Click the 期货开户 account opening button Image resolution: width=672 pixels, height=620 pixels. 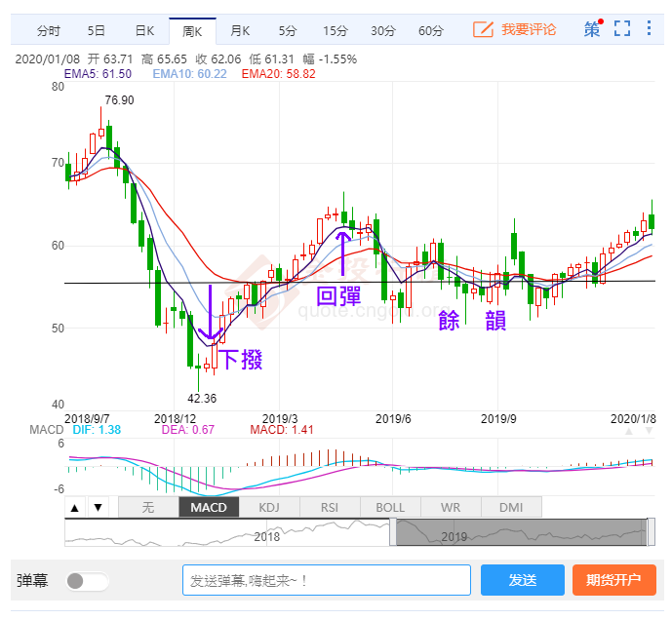click(613, 580)
